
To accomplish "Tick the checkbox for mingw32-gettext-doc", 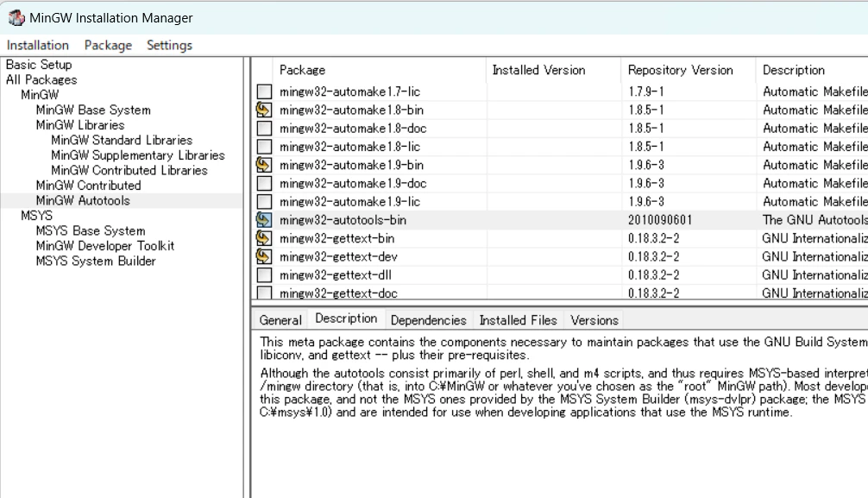I will 265,293.
